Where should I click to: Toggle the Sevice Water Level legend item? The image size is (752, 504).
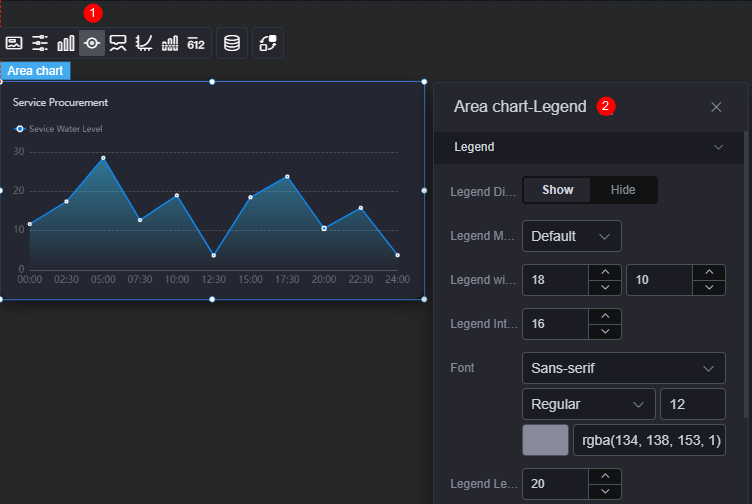tap(59, 129)
